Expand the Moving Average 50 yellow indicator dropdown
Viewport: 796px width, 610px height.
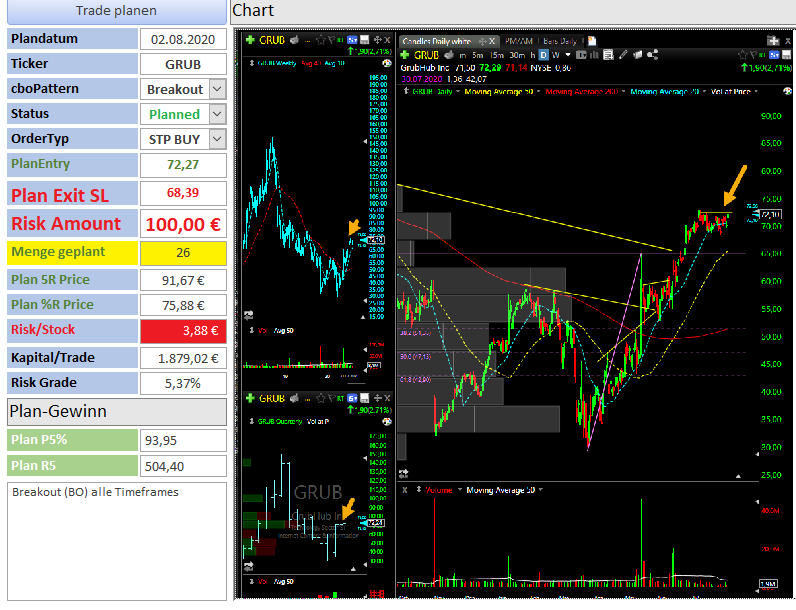tap(539, 91)
